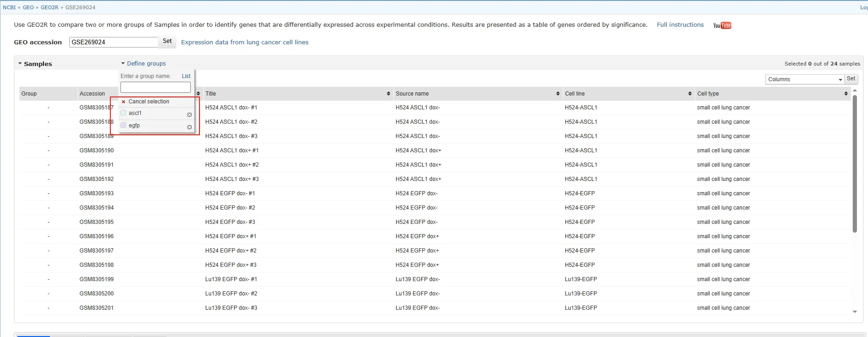This screenshot has height=337, width=868.
Task: Click the scroll-down arrow of samples table
Action: [855, 312]
